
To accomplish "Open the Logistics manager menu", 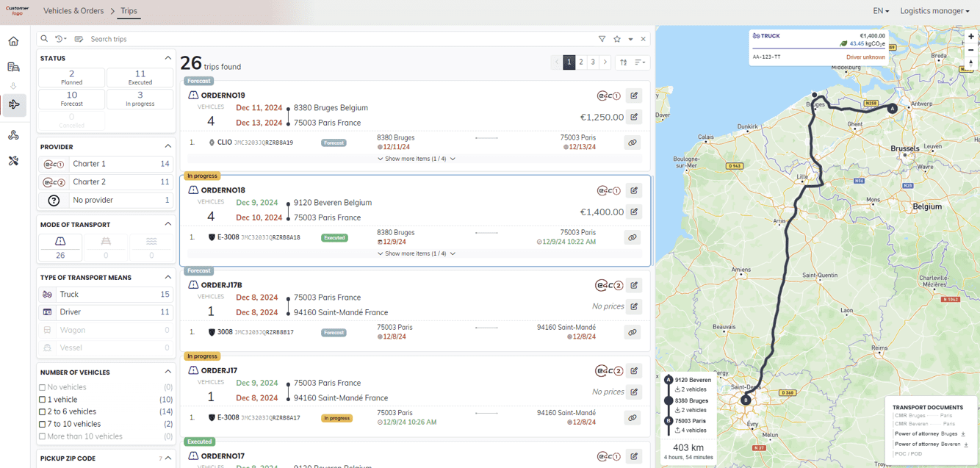I will pos(934,11).
